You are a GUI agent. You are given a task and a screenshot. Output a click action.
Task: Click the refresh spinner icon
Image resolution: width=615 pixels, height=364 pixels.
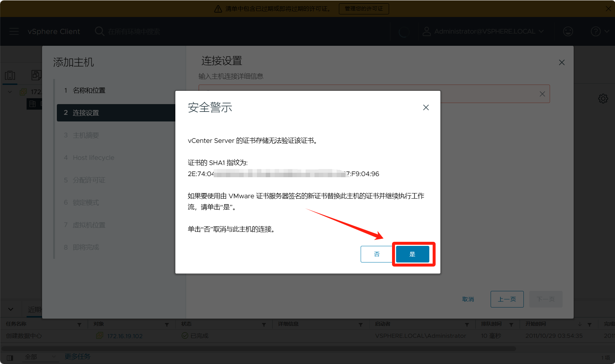(404, 32)
